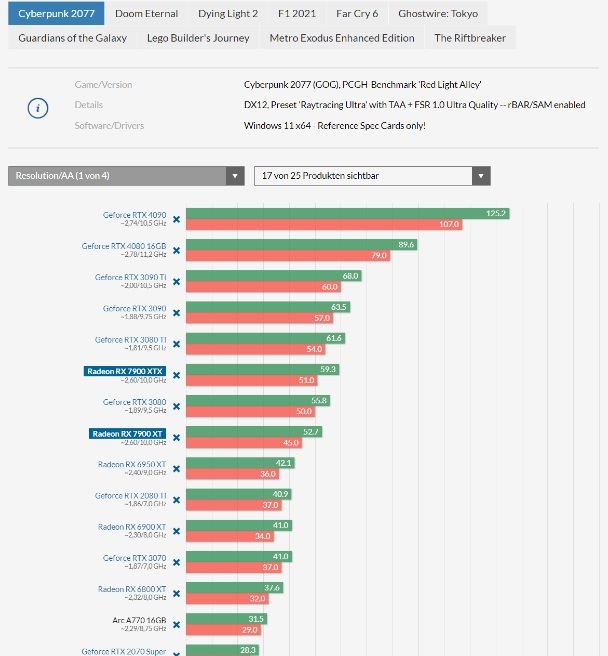Select the Cyberpunk 2077 tab
The width and height of the screenshot is (608, 656).
(56, 13)
